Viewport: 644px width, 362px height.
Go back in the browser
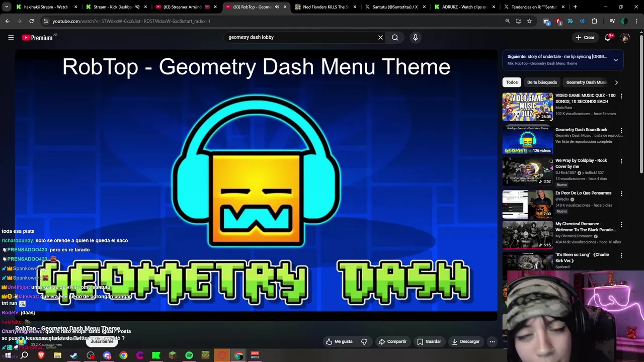tap(7, 21)
